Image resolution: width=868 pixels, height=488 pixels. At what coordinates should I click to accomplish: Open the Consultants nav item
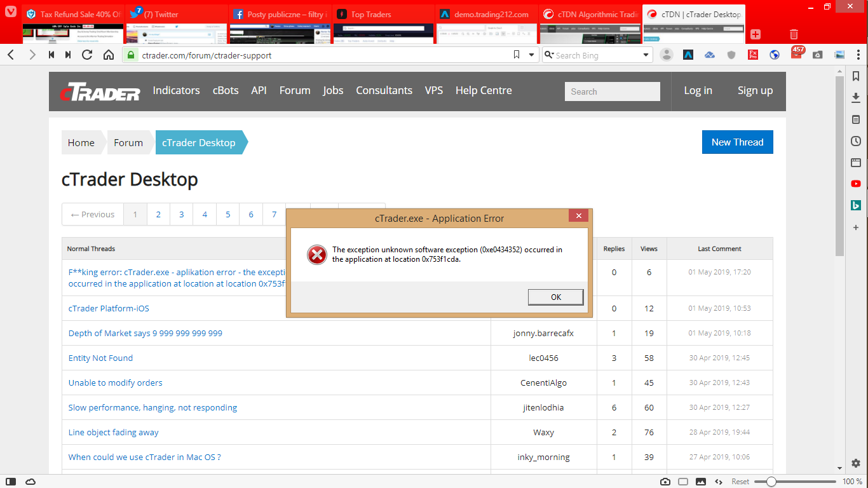pyautogui.click(x=384, y=90)
